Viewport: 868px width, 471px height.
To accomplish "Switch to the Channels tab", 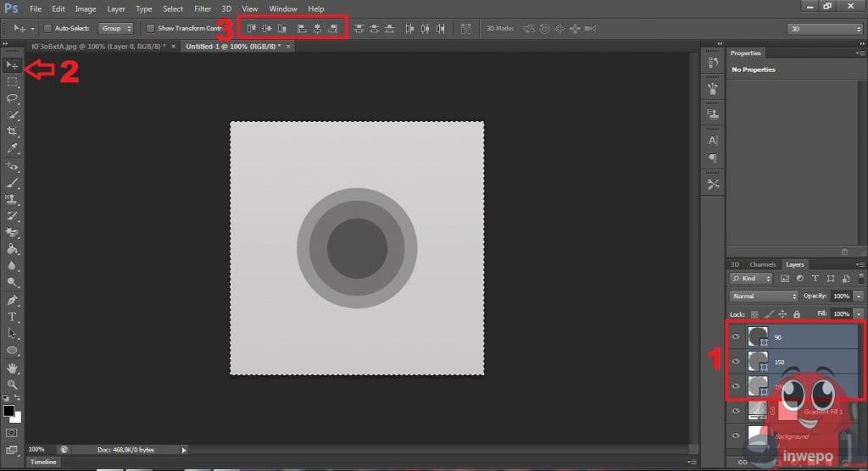I will tap(763, 264).
